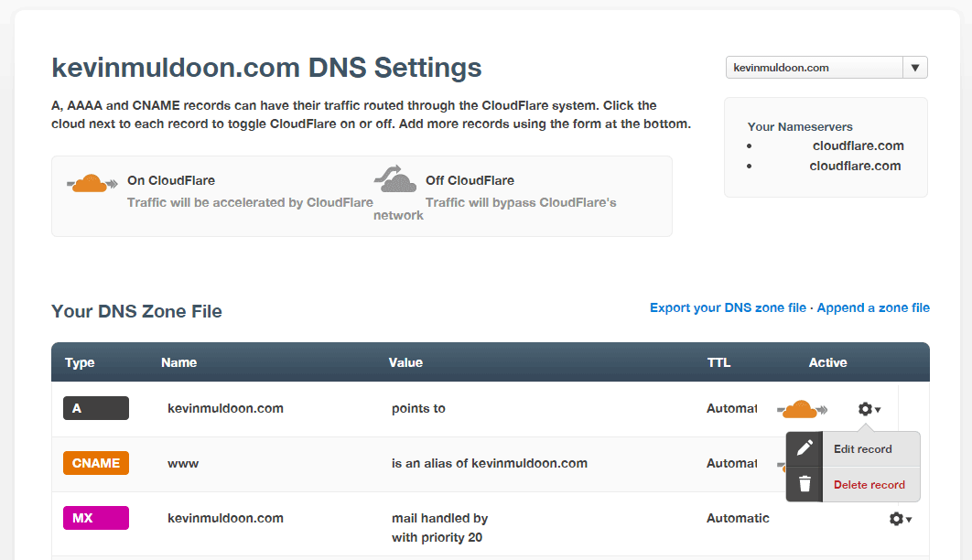972x560 pixels.
Task: Click the Type column header
Action: [x=80, y=362]
